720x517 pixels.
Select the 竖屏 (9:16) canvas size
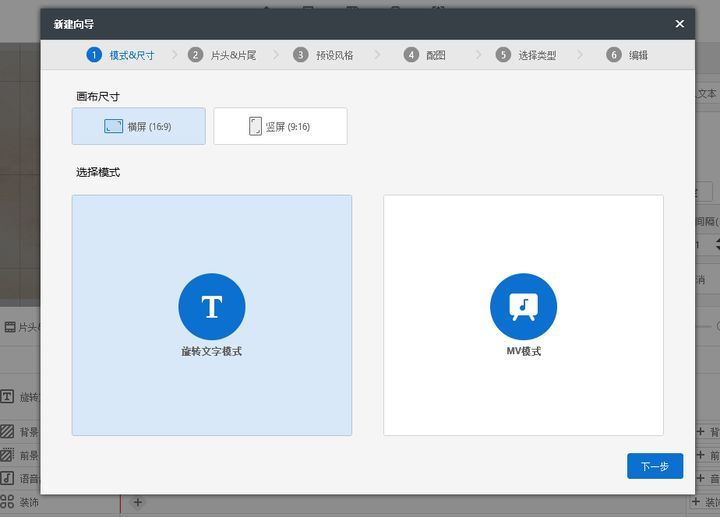(x=280, y=126)
